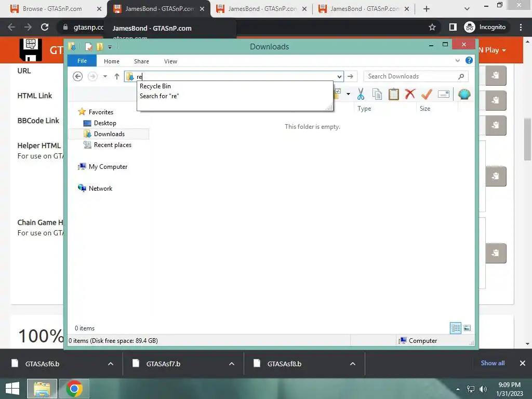Click the Back arrow in Downloads window
The height and width of the screenshot is (399, 532).
point(78,76)
